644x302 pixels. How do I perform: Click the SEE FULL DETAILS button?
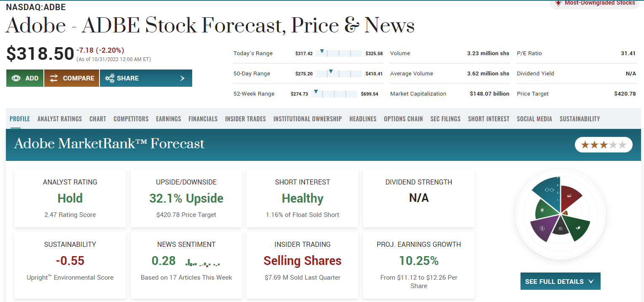pyautogui.click(x=561, y=281)
